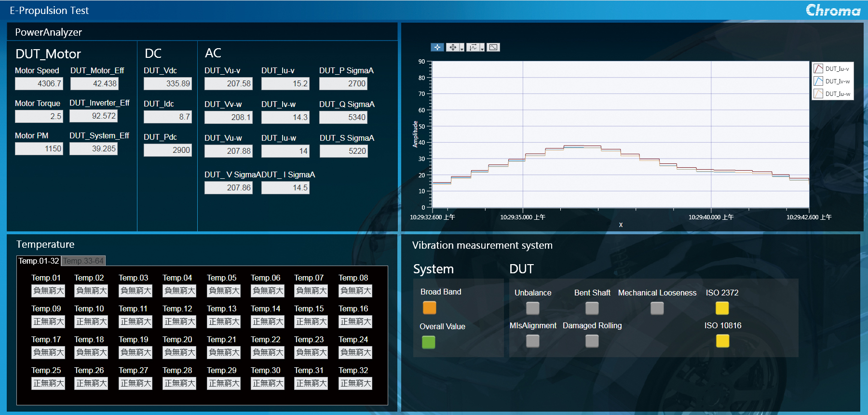Click the DUT_Inverter_Eff value 92.572

(94, 116)
